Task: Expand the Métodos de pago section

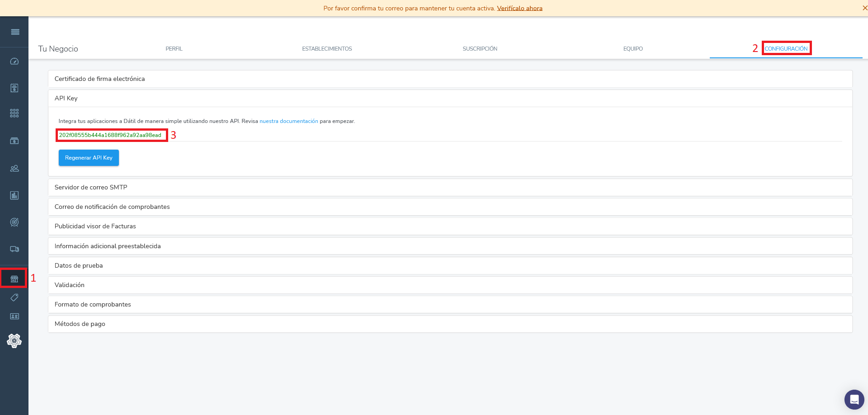Action: [80, 324]
